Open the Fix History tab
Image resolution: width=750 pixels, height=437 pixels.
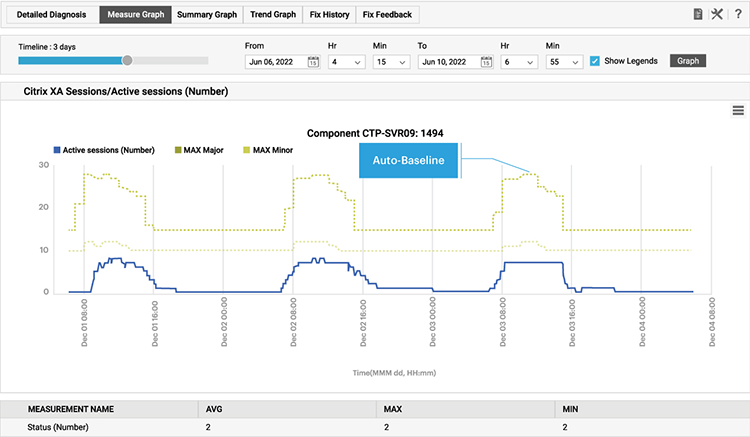(x=329, y=15)
